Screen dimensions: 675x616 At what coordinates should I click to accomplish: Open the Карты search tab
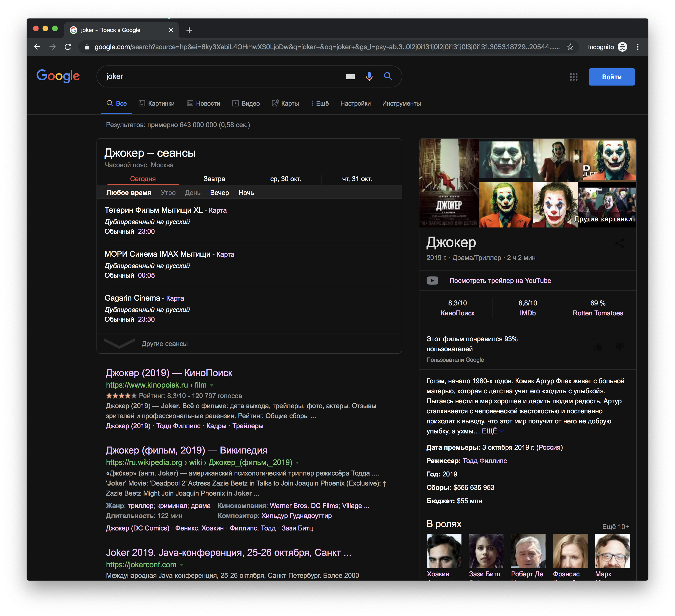click(x=285, y=103)
